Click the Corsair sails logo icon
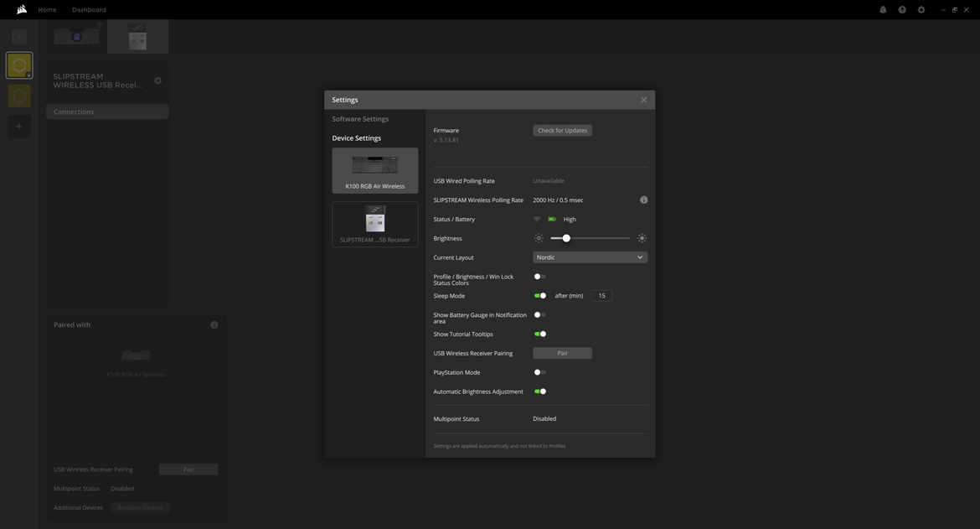This screenshot has width=980, height=529. tap(21, 9)
